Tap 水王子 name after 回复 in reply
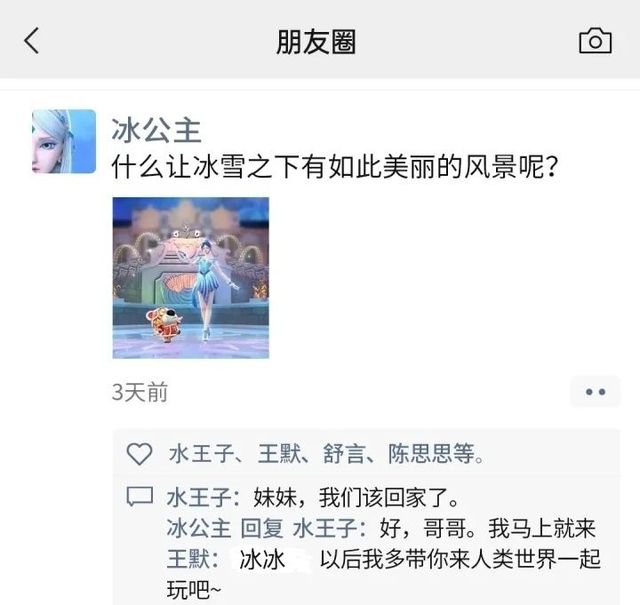This screenshot has width=640, height=605. [326, 528]
